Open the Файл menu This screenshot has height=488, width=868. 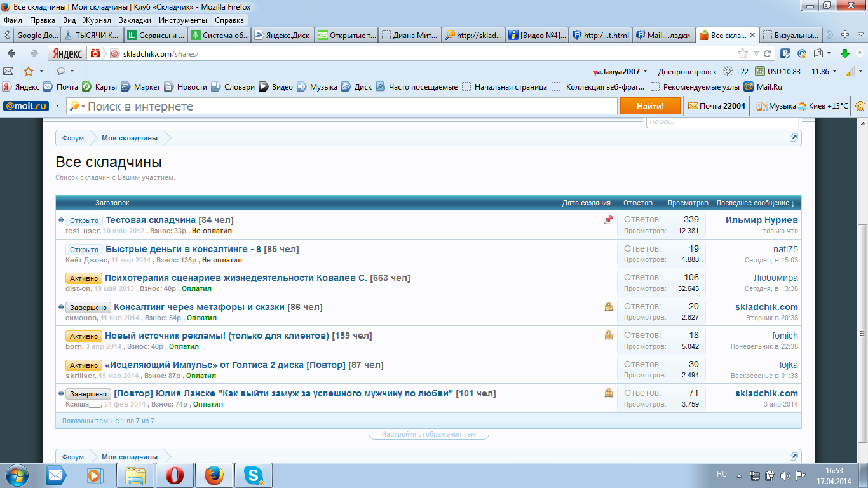13,20
